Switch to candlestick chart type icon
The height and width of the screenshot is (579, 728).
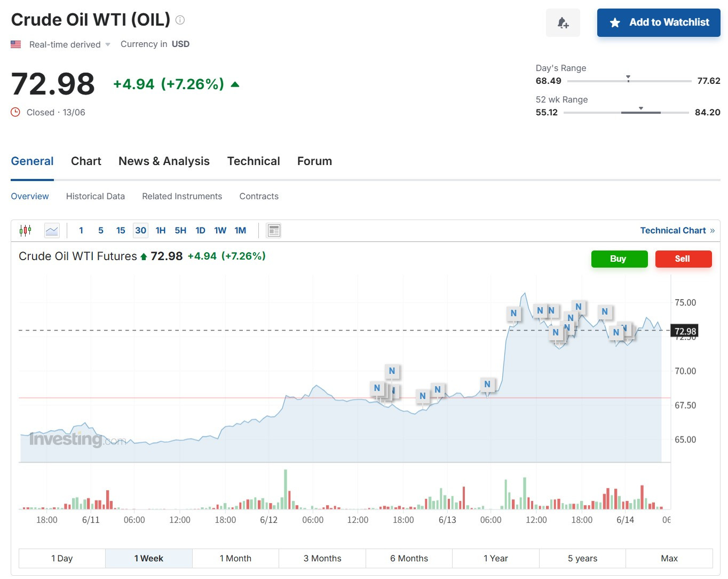pyautogui.click(x=25, y=230)
